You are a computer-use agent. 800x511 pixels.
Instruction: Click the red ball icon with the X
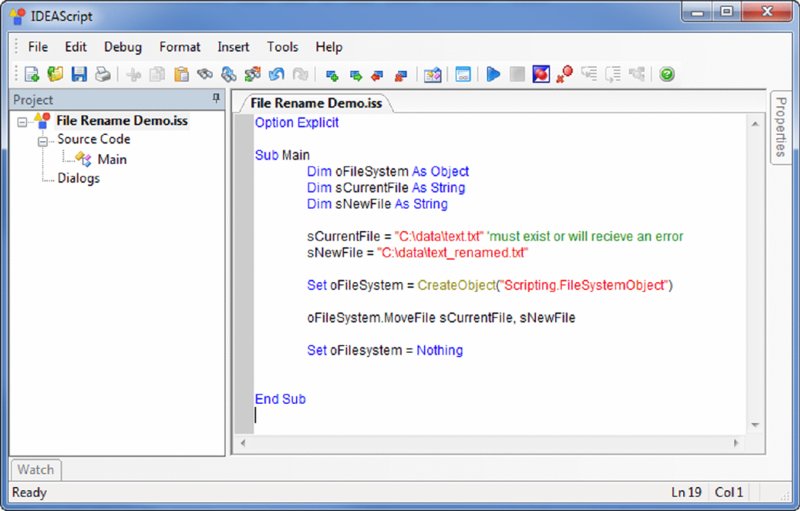coord(565,74)
